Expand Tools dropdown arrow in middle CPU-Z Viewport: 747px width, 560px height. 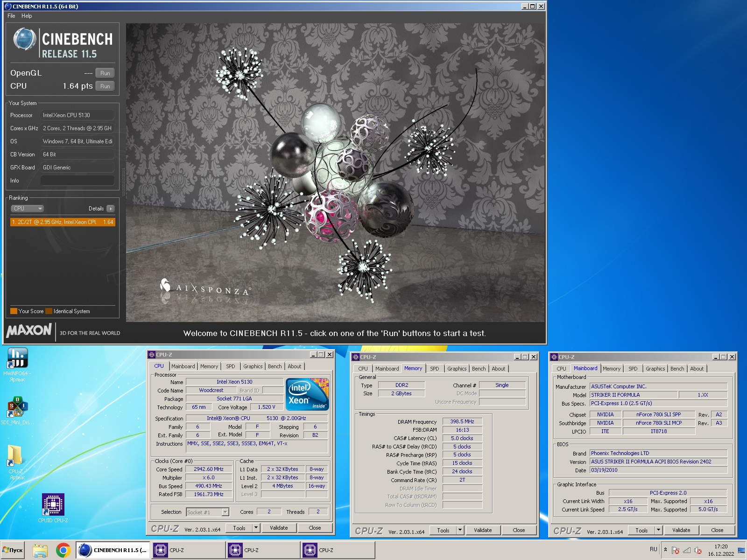460,530
